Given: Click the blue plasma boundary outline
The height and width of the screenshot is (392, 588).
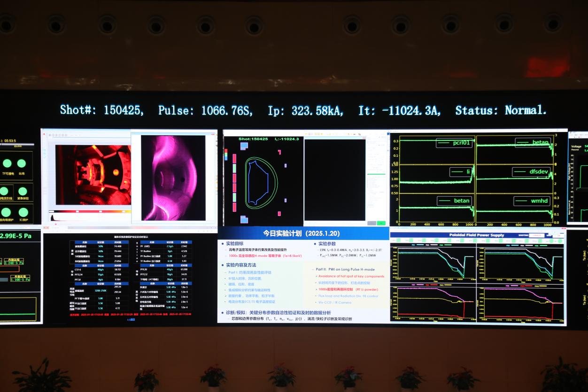Looking at the screenshot, I should click(258, 182).
